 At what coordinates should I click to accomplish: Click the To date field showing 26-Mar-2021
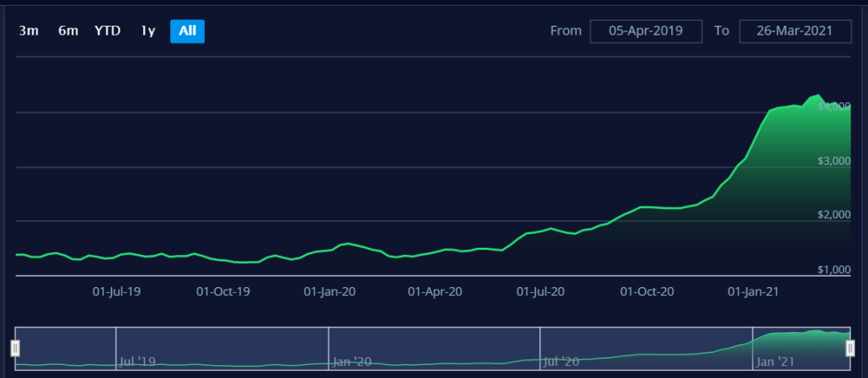pyautogui.click(x=795, y=31)
